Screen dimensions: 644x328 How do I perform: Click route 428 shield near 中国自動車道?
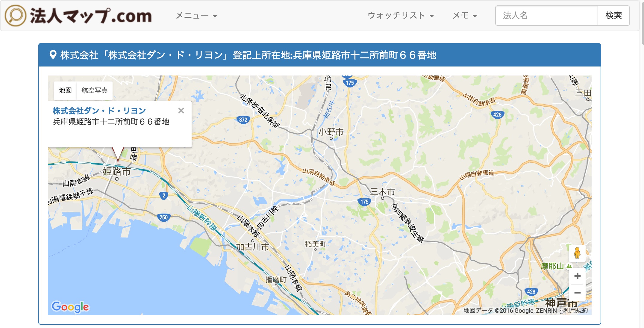(x=497, y=114)
